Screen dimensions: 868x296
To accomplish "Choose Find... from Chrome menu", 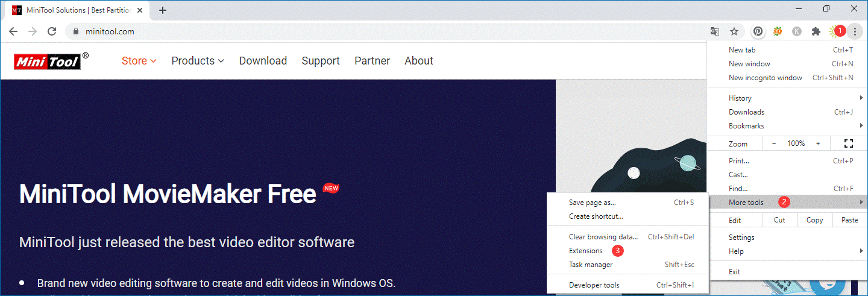I will coord(787,189).
